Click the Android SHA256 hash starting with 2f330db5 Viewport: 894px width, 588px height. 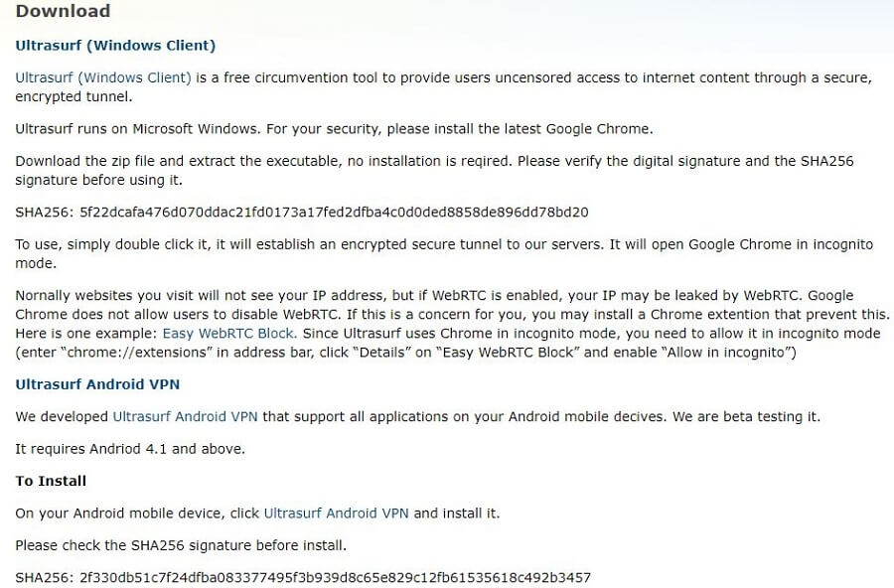pos(336,578)
